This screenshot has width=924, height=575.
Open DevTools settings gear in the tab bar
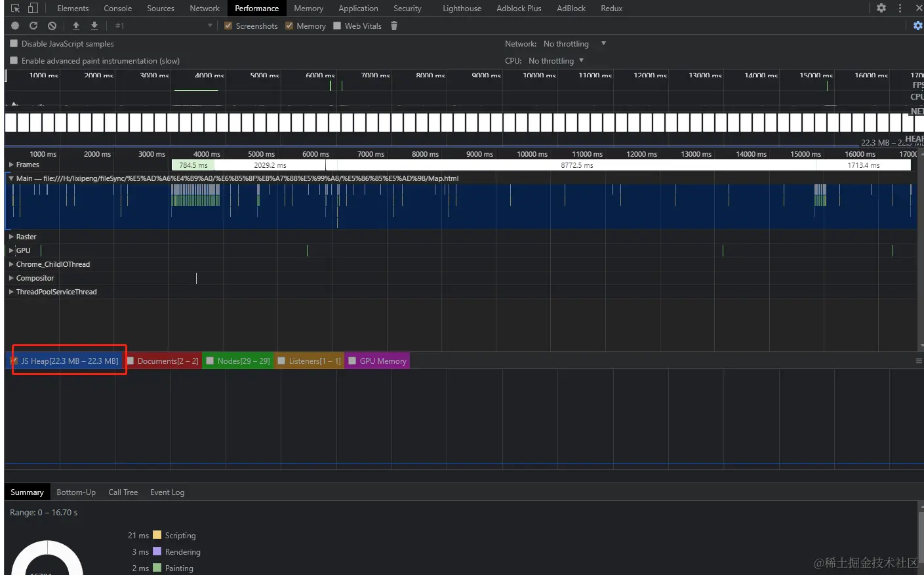pyautogui.click(x=881, y=8)
